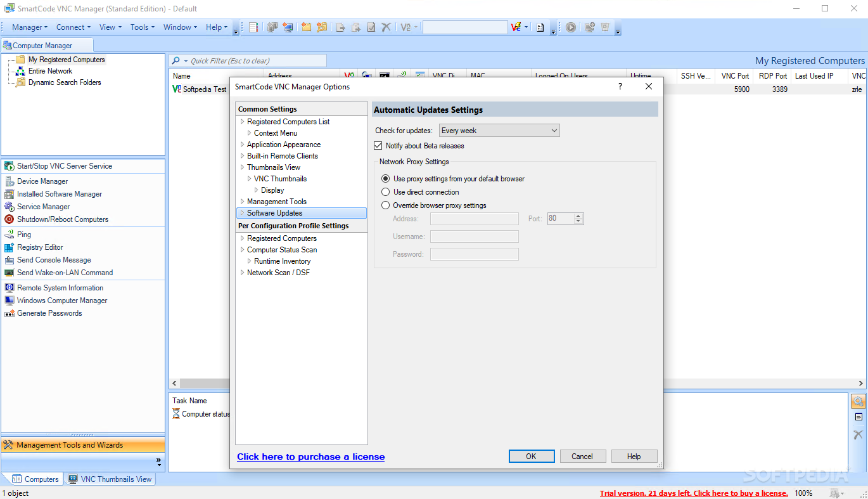Click the Windows Computer Manager icon
Image resolution: width=868 pixels, height=499 pixels.
pyautogui.click(x=10, y=301)
